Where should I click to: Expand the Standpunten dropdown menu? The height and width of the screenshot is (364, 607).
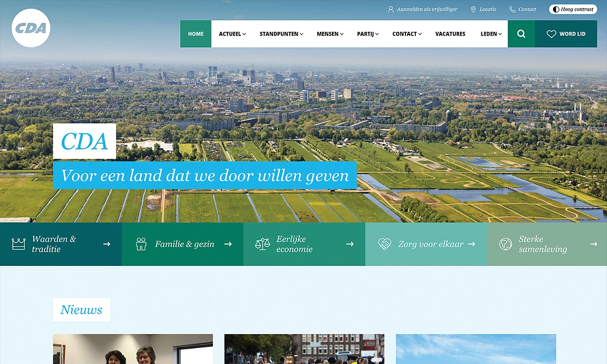[x=281, y=34]
